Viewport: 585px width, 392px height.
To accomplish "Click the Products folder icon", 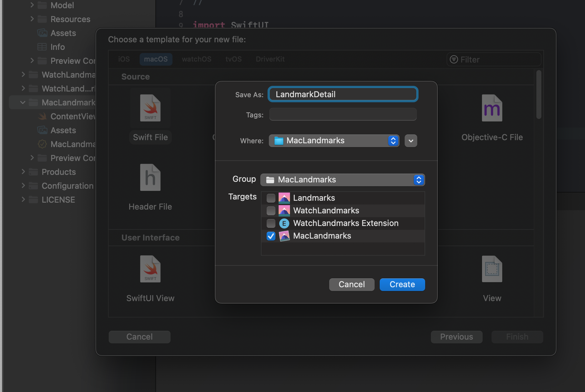I will click(x=33, y=172).
